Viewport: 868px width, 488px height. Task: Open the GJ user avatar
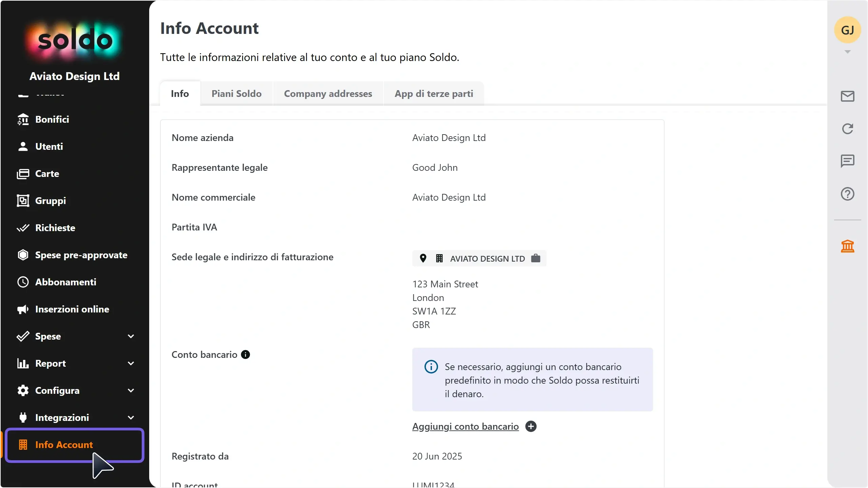847,30
